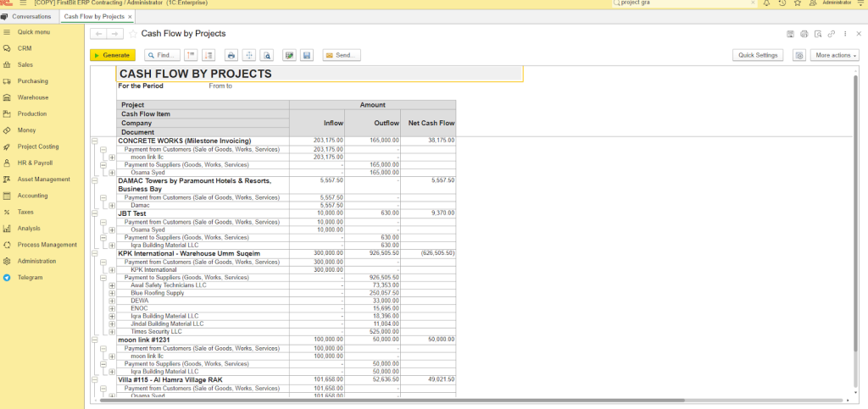
Task: Click the collapse groups toolbar icon
Action: 192,55
